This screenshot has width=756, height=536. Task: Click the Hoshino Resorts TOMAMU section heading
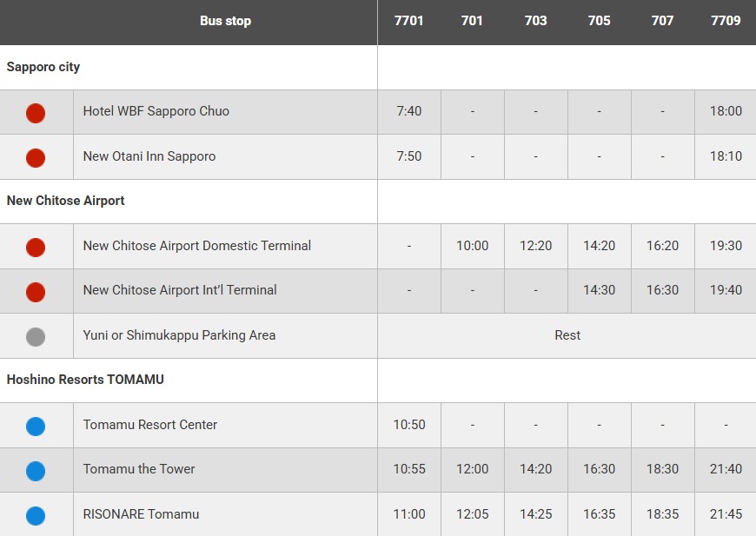click(x=85, y=380)
